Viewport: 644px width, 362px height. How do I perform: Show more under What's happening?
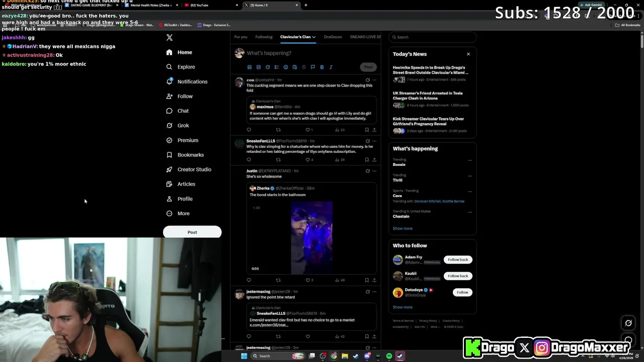[x=403, y=228]
